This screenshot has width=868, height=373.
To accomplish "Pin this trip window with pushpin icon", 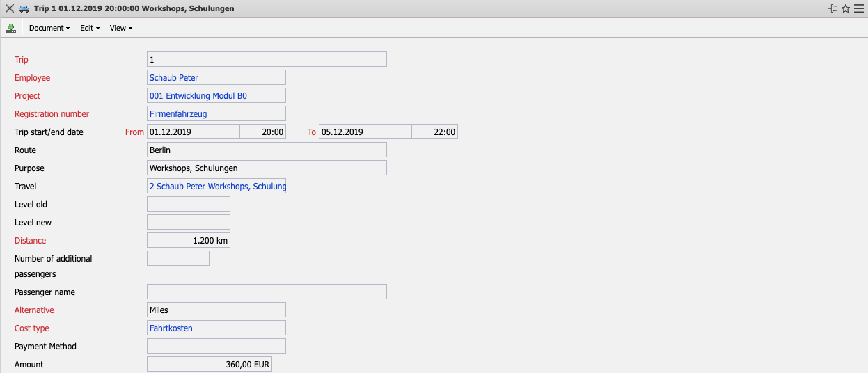I will click(x=833, y=8).
